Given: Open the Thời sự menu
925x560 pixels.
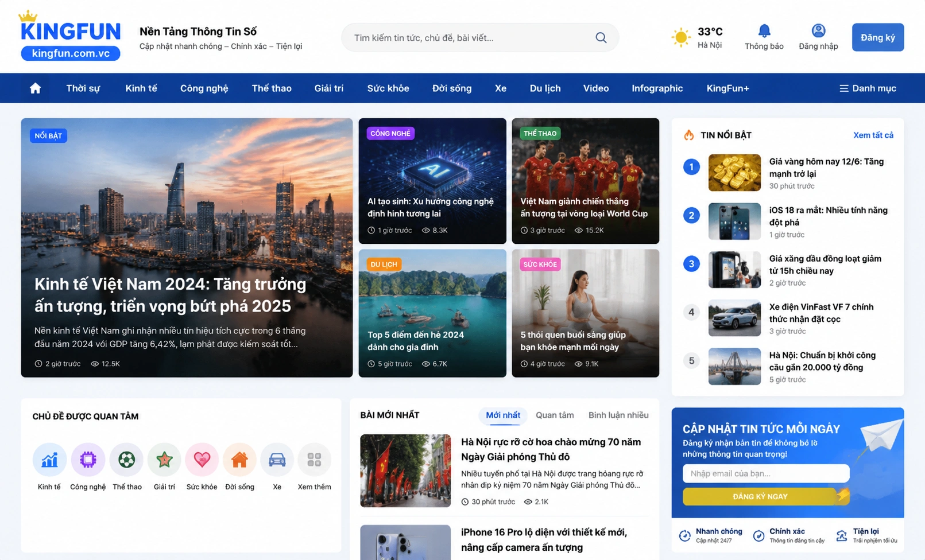Looking at the screenshot, I should 83,88.
